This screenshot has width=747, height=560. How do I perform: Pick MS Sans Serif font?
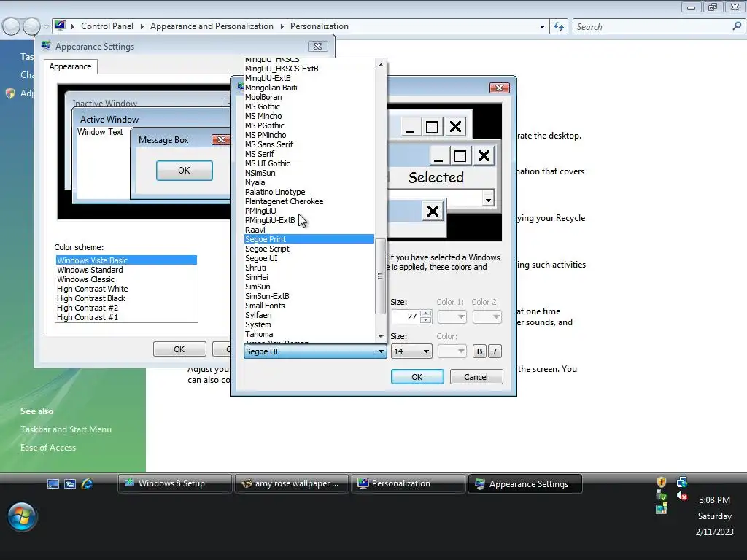point(309,144)
